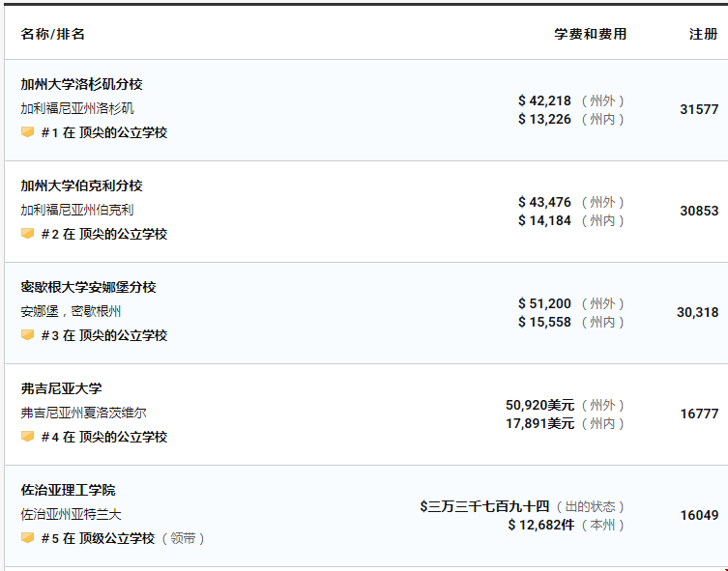Viewport: 728px width, 571px height.
Task: Click enrollment figure 30853
Action: pyautogui.click(x=699, y=211)
